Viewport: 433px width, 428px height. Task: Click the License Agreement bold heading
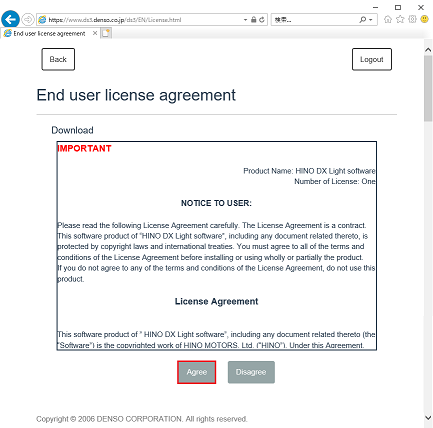216,301
